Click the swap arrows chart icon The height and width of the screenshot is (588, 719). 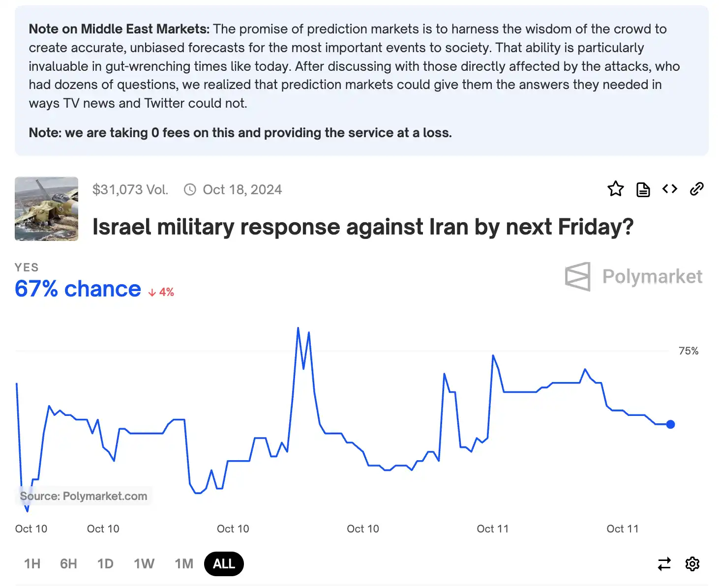[x=664, y=563]
